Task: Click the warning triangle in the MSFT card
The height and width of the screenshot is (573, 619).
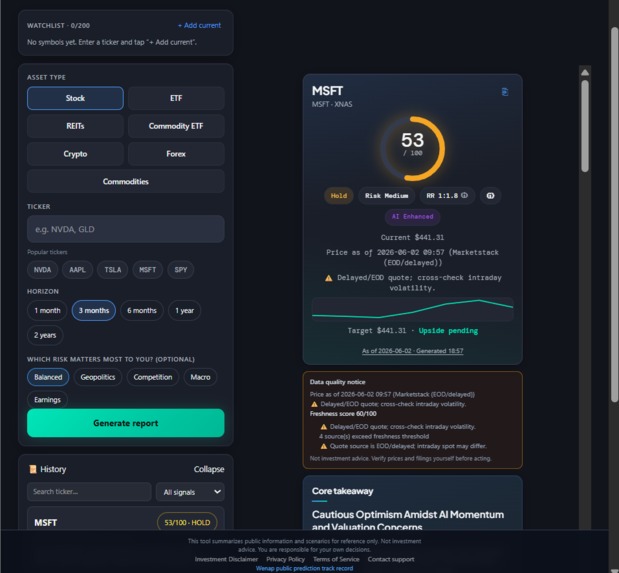Action: coord(328,278)
